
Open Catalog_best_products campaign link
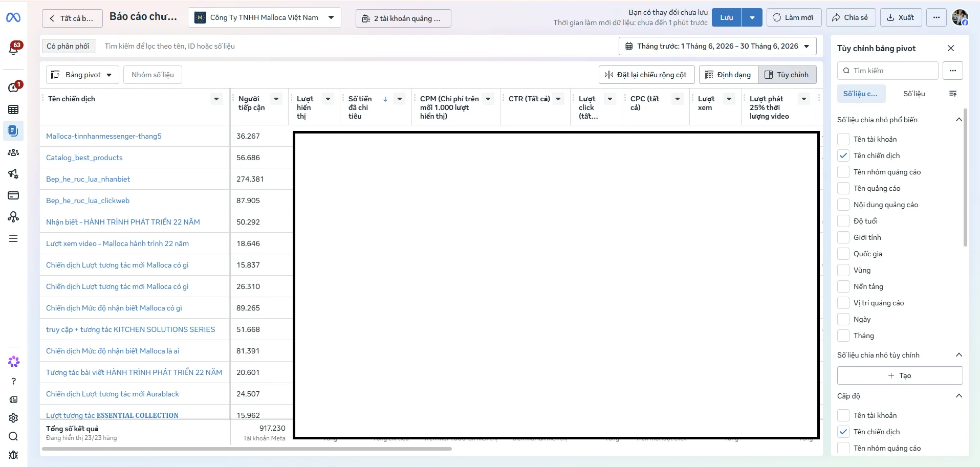[x=84, y=158]
